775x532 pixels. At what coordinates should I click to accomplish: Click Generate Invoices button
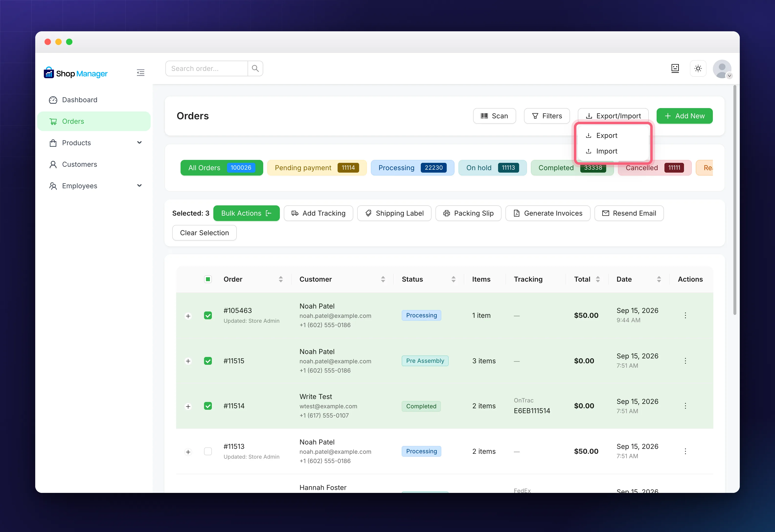[x=547, y=213]
